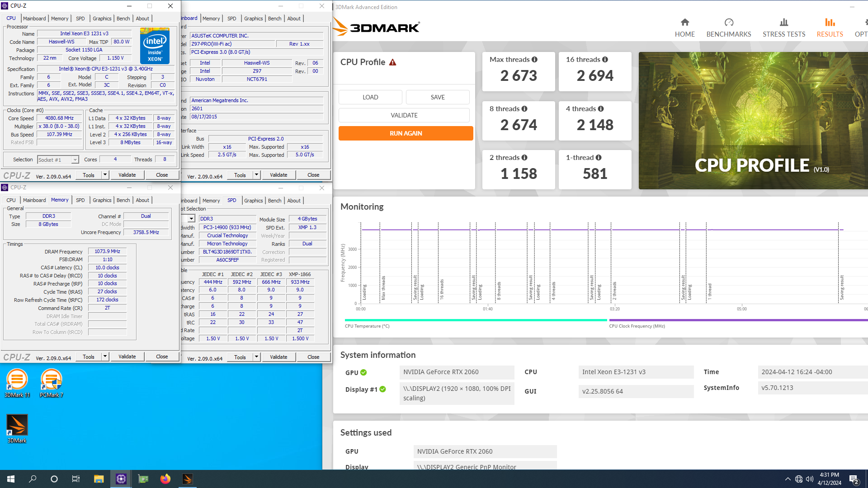This screenshot has height=488, width=868.
Task: Open RESULTS section in 3DMark
Action: point(830,28)
